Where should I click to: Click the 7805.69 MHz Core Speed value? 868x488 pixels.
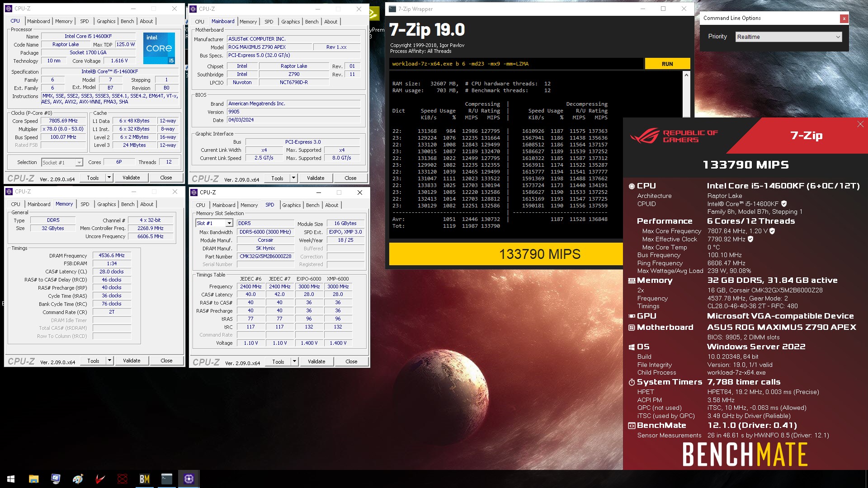(x=63, y=121)
